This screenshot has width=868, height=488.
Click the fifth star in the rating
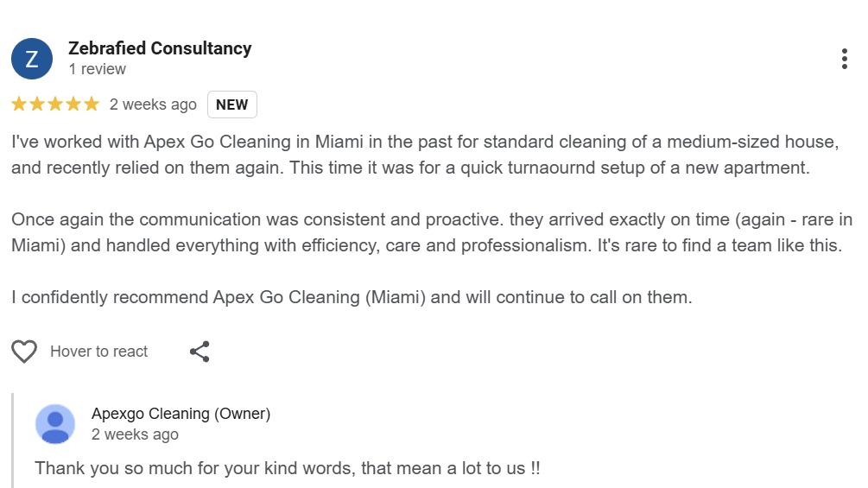click(x=92, y=105)
